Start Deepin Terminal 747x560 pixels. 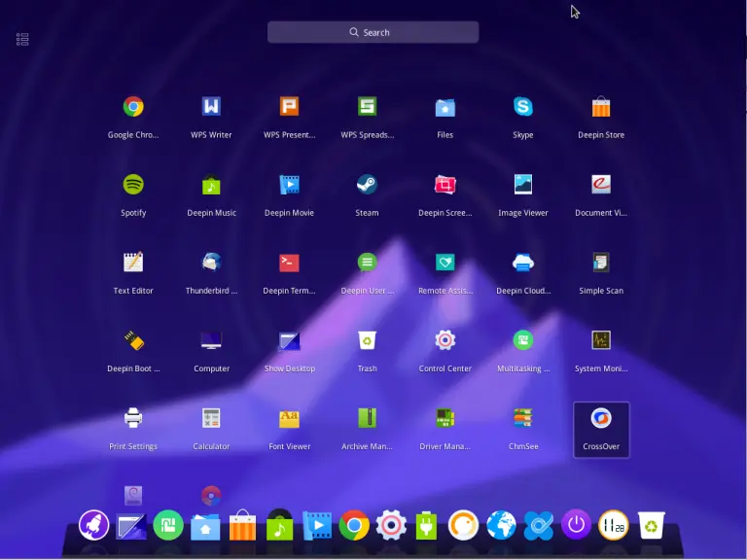[x=289, y=262]
